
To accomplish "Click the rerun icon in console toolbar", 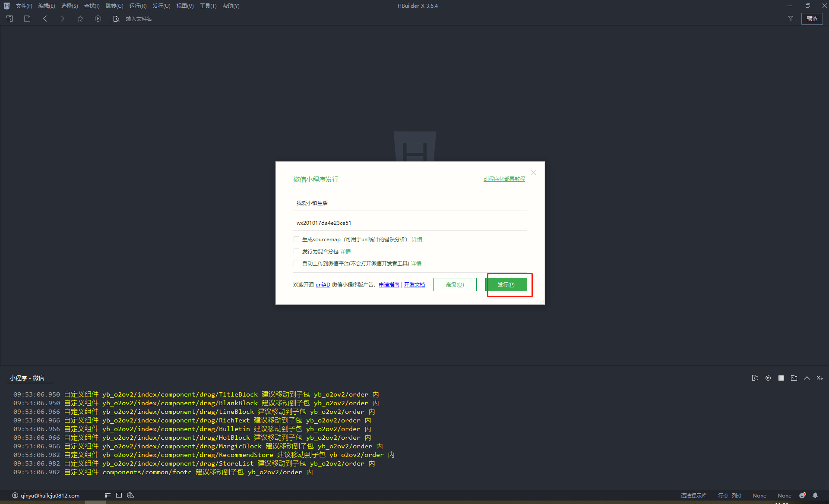I will click(x=768, y=378).
